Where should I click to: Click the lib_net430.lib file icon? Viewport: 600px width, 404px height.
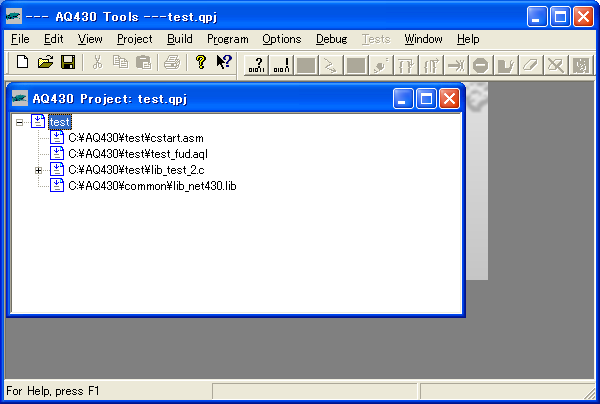tap(57, 186)
